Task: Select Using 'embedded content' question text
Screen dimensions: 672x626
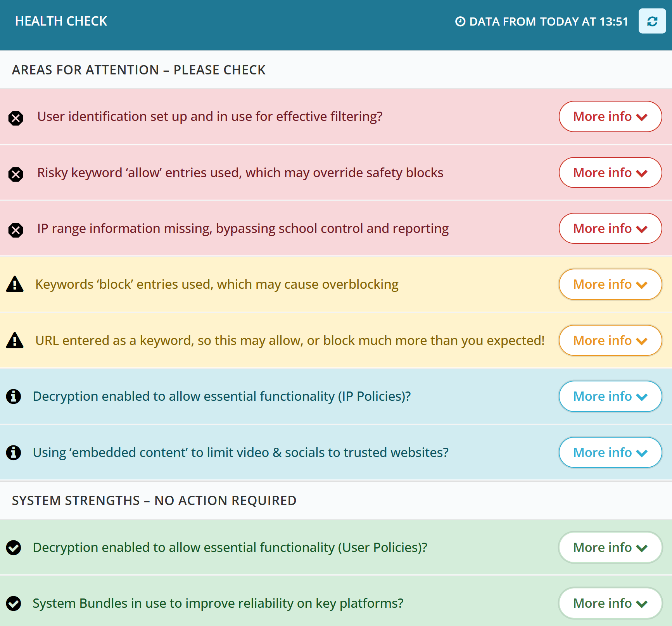Action: pyautogui.click(x=240, y=453)
